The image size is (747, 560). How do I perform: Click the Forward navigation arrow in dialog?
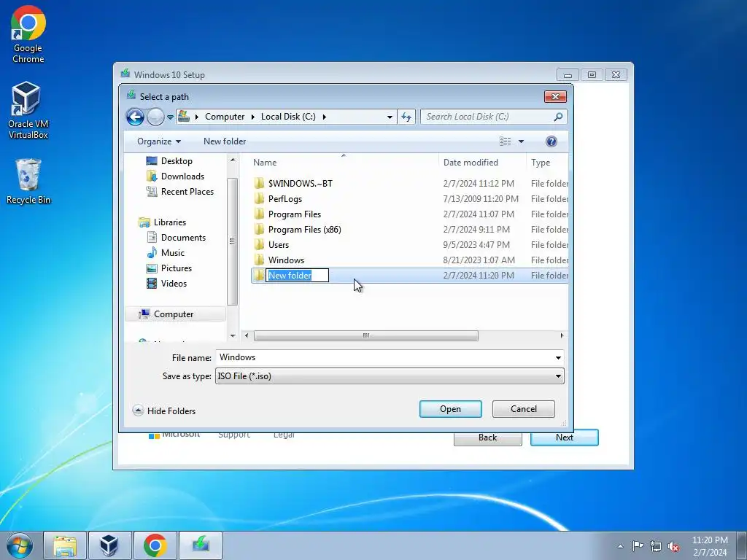click(x=155, y=117)
